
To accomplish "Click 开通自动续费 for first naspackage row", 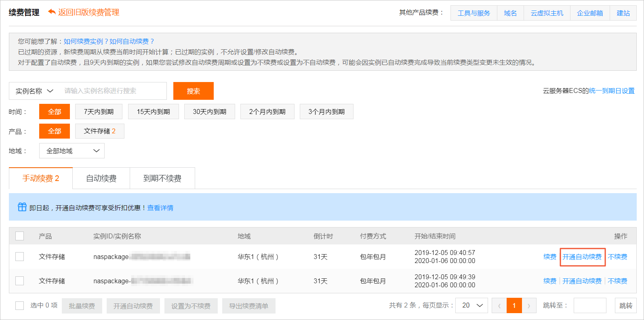I will coord(582,257).
